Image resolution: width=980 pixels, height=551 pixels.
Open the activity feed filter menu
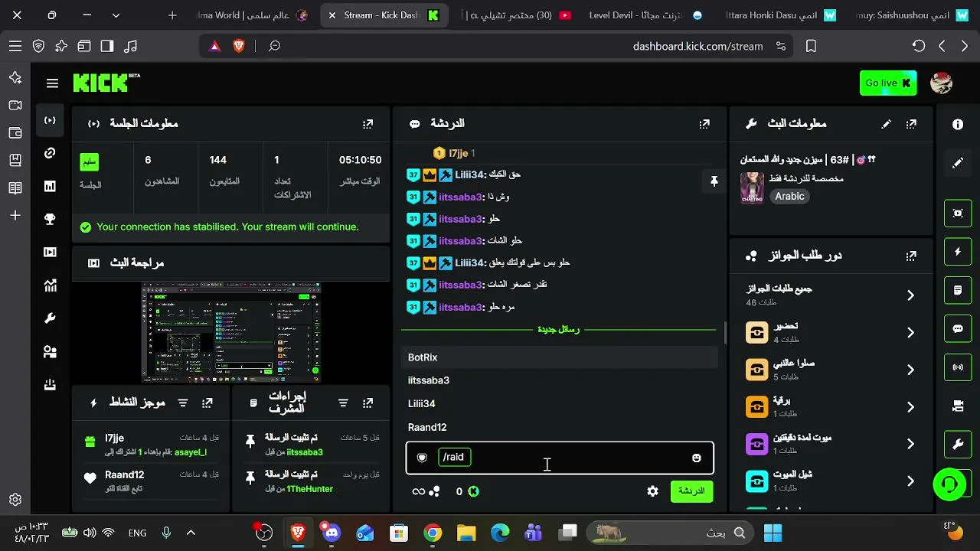click(x=183, y=403)
